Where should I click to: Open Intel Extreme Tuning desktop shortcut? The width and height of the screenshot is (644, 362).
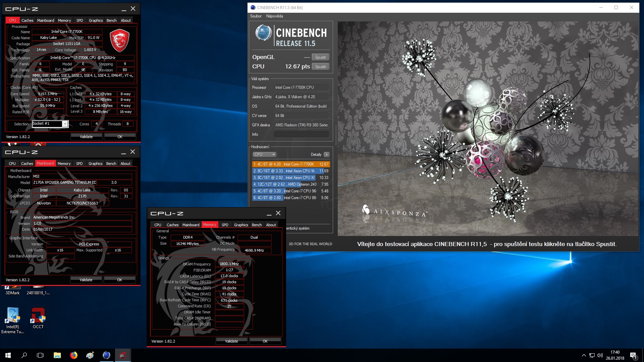click(13, 320)
